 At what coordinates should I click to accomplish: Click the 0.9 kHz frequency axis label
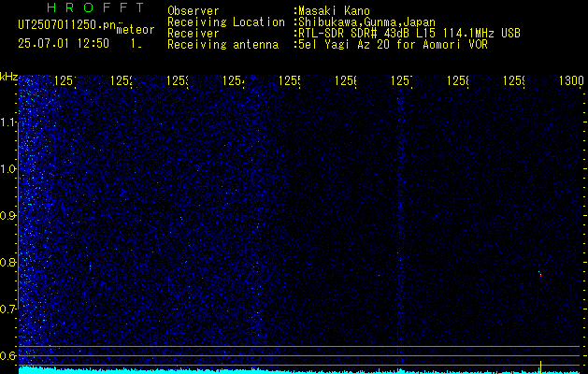[8, 216]
